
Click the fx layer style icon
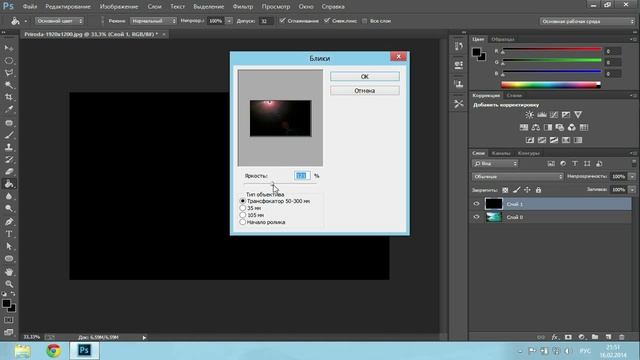pos(554,337)
